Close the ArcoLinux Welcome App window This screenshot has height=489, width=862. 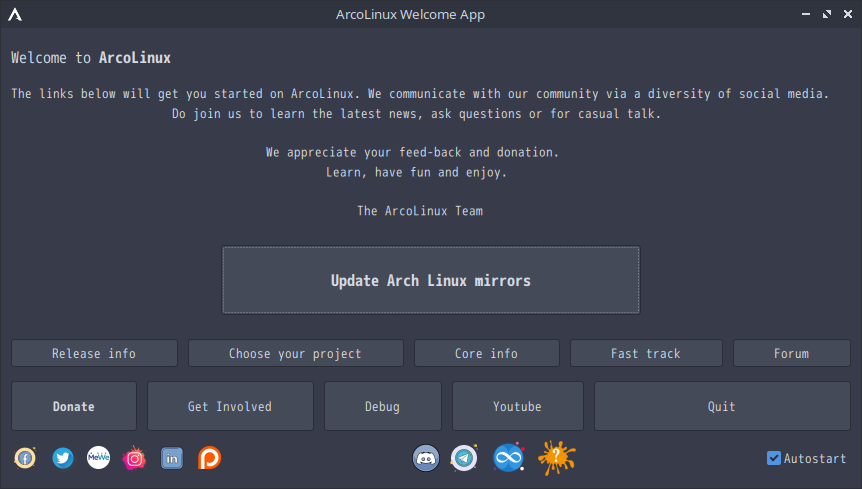click(848, 14)
